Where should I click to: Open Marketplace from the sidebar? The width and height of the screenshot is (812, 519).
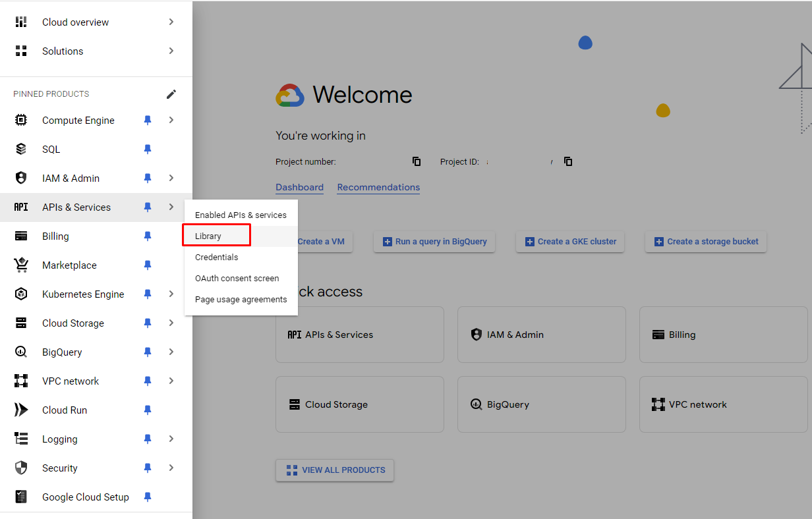[x=96, y=265]
